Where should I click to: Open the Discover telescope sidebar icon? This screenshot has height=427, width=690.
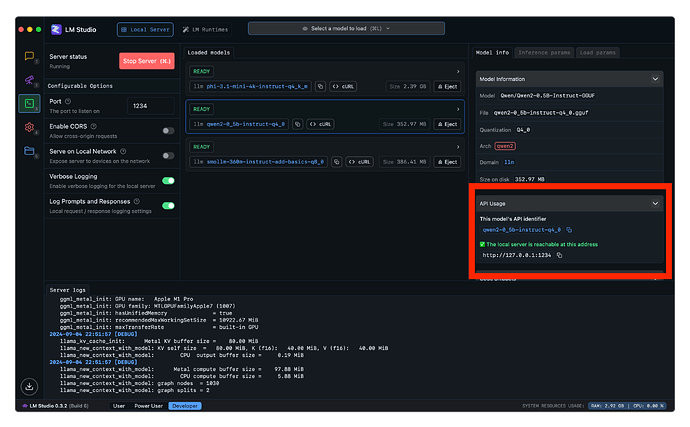pyautogui.click(x=29, y=80)
